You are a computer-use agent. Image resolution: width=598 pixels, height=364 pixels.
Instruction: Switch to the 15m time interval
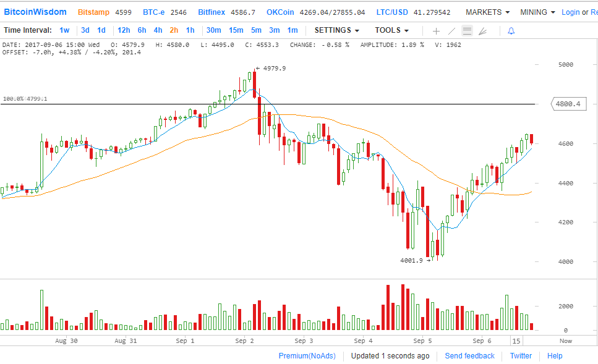coord(236,30)
